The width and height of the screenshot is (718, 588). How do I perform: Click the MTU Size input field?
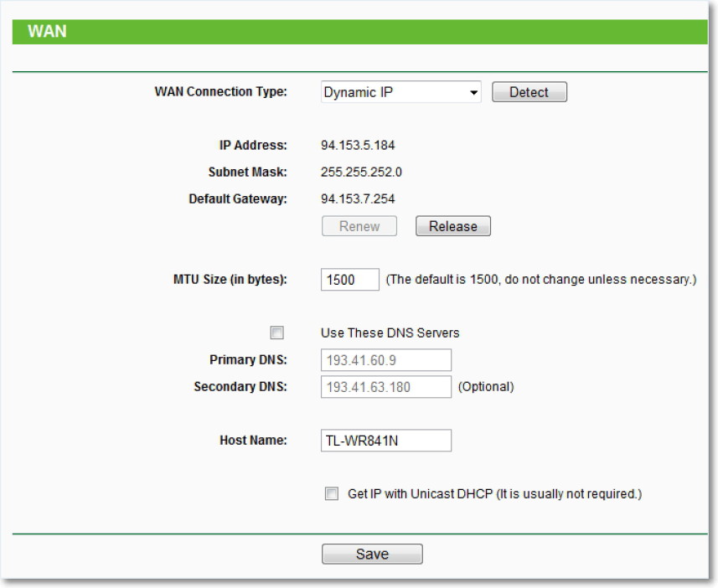[350, 280]
